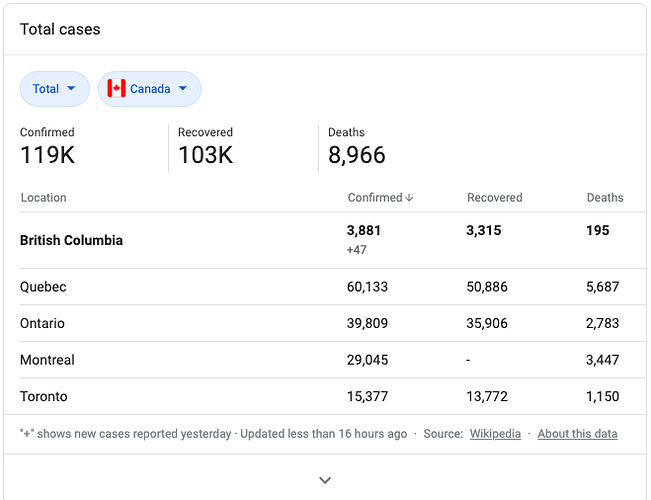Open the Total dropdown
Viewport: 651px width, 500px height.
pyautogui.click(x=55, y=89)
